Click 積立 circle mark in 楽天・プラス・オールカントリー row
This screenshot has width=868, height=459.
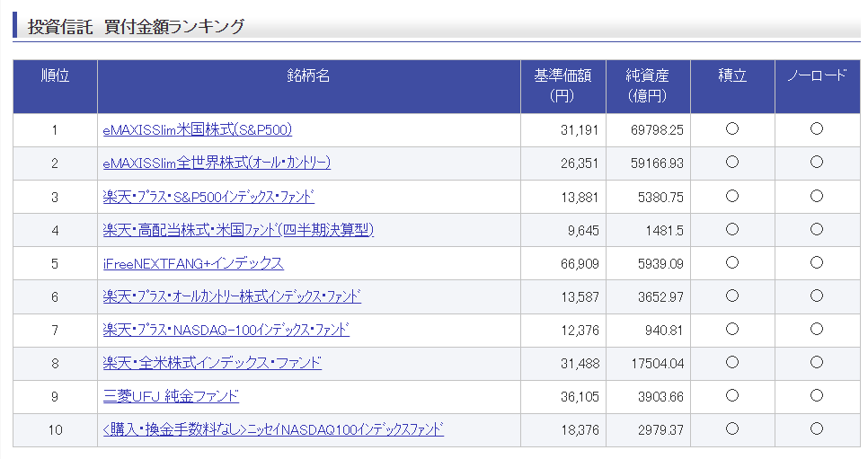731,296
